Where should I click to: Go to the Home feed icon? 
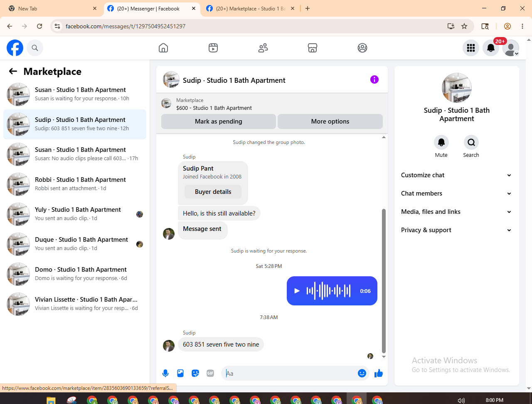tap(163, 48)
